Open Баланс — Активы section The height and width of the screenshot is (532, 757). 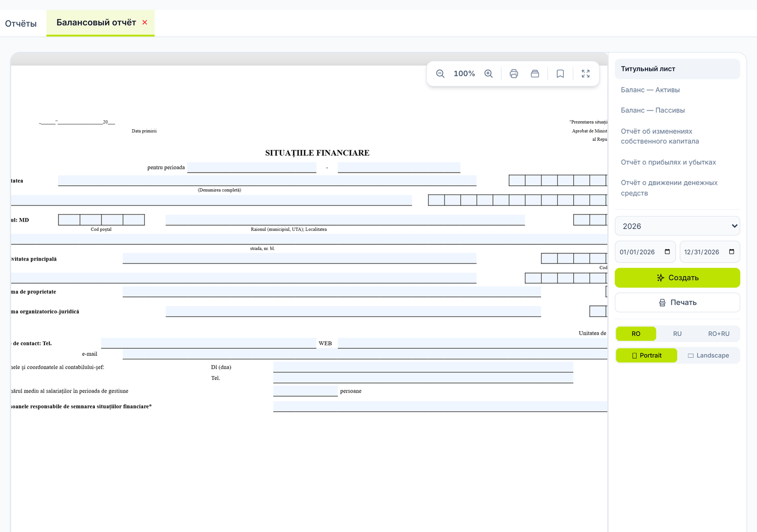click(650, 90)
